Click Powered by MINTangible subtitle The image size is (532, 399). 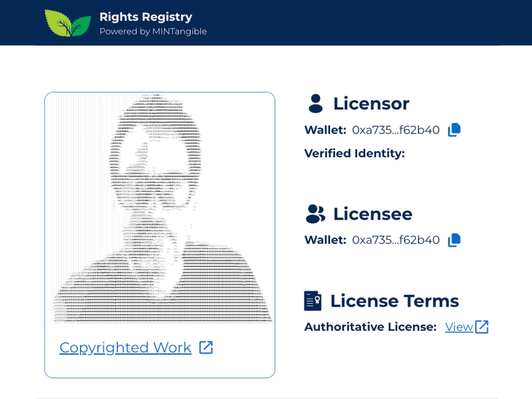click(x=153, y=31)
